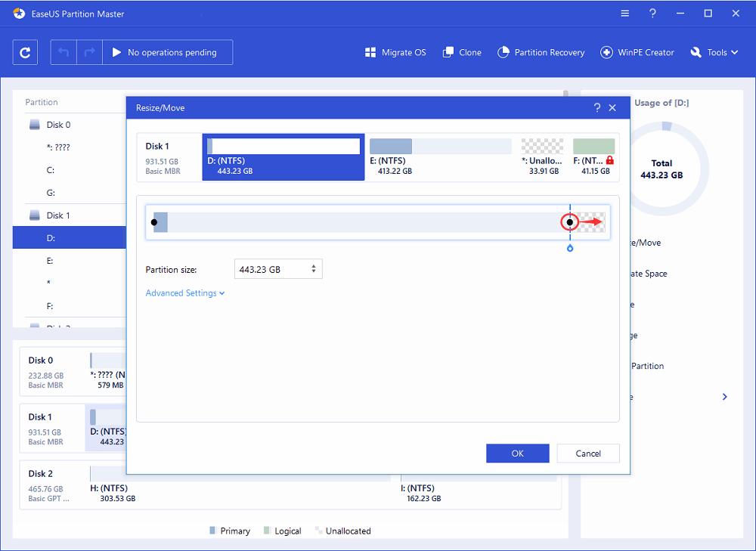Viewport: 756px width, 551px height.
Task: Select G: in the partition list
Action: pyautogui.click(x=51, y=193)
